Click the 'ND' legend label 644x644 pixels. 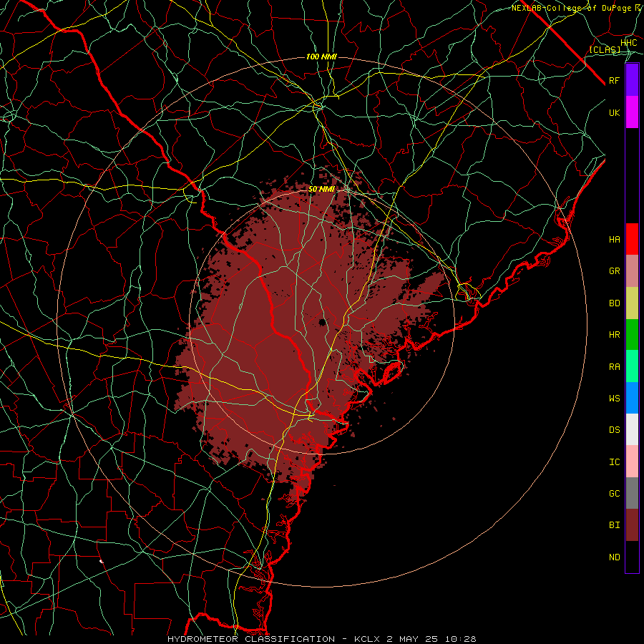tap(614, 557)
